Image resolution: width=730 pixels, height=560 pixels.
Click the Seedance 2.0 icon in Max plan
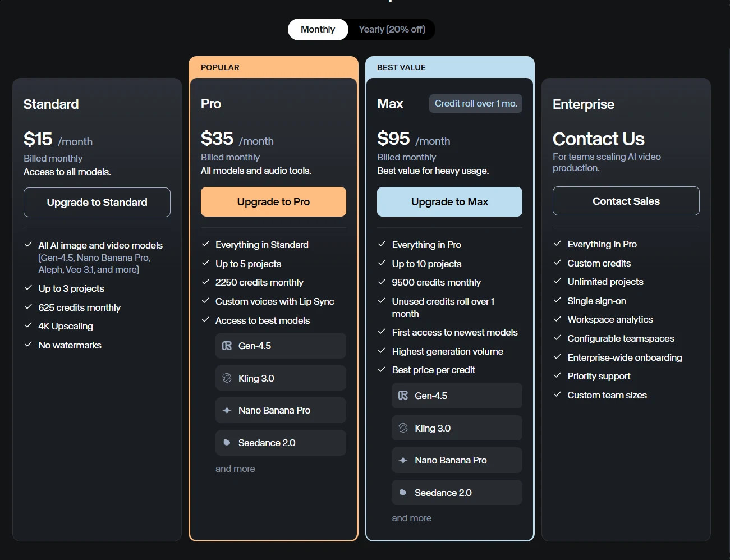[x=403, y=493]
